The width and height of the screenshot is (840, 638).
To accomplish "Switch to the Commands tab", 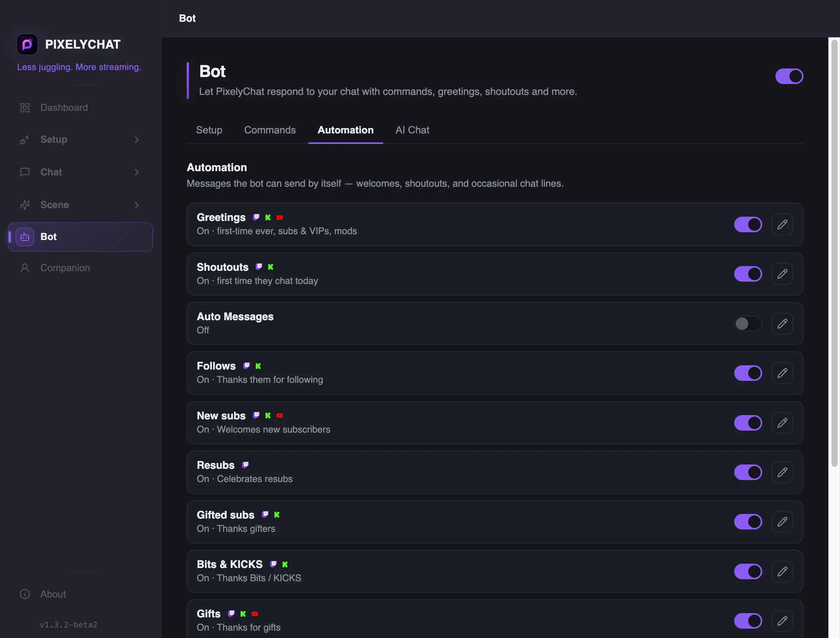I will click(x=270, y=130).
